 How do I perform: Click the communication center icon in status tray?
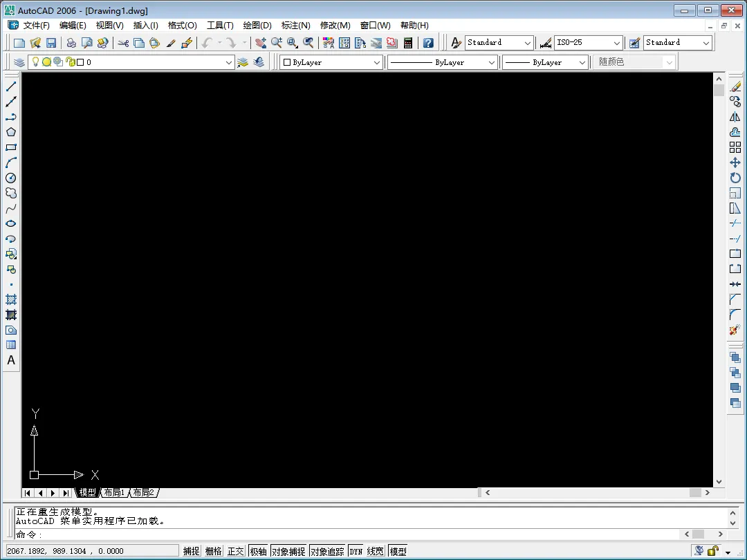(699, 551)
